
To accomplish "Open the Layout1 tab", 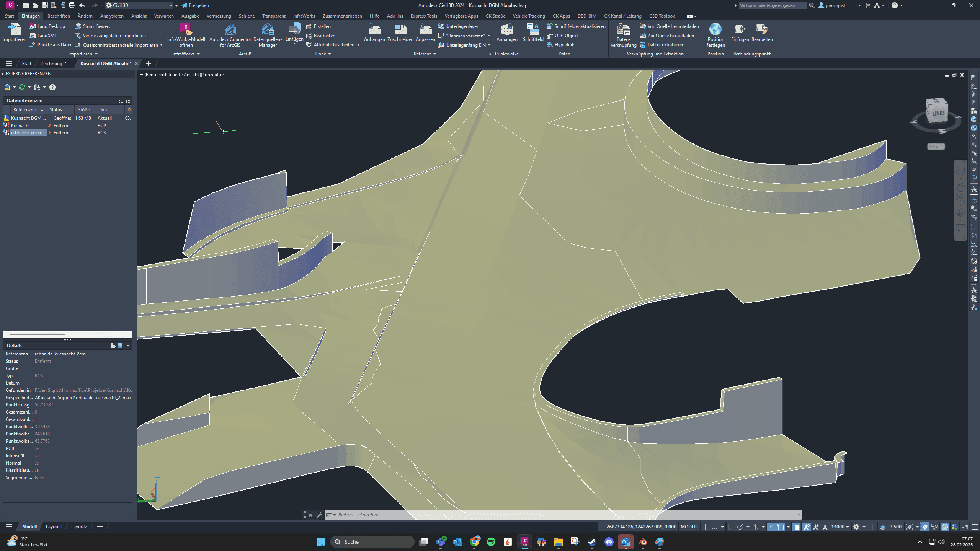I will coord(54,526).
